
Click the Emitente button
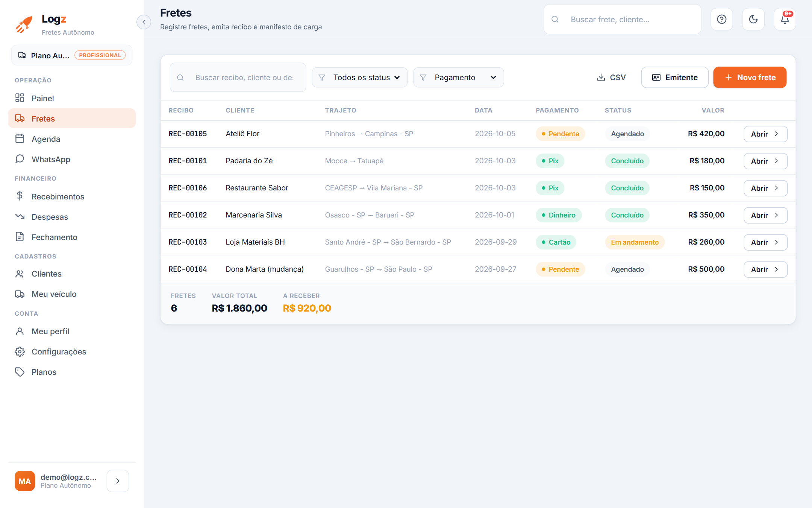(x=675, y=78)
